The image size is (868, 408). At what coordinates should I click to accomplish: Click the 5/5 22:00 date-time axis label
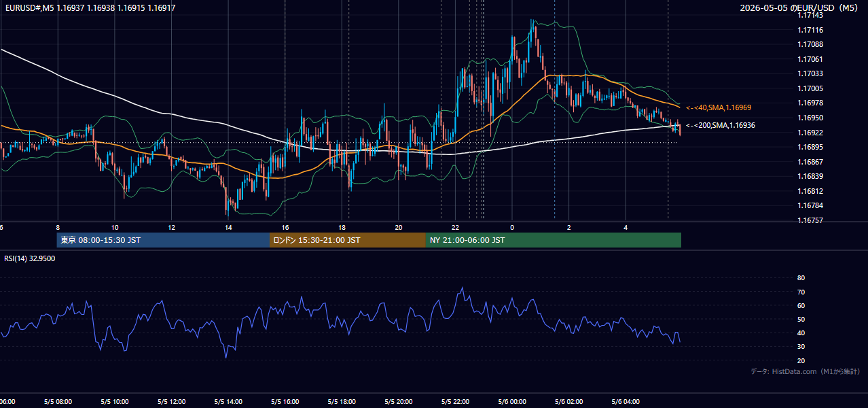(x=456, y=402)
